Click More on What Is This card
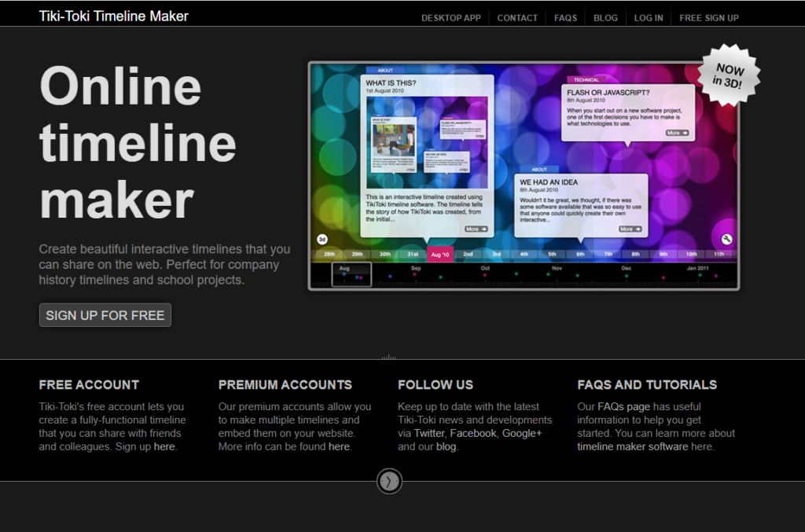The image size is (805, 532). click(x=476, y=229)
